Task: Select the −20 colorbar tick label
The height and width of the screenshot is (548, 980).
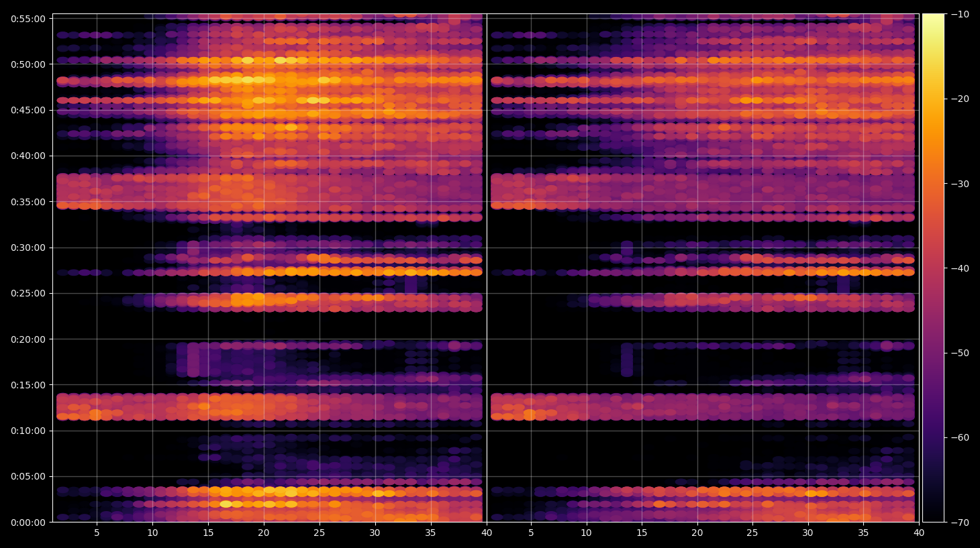Action: click(960, 99)
